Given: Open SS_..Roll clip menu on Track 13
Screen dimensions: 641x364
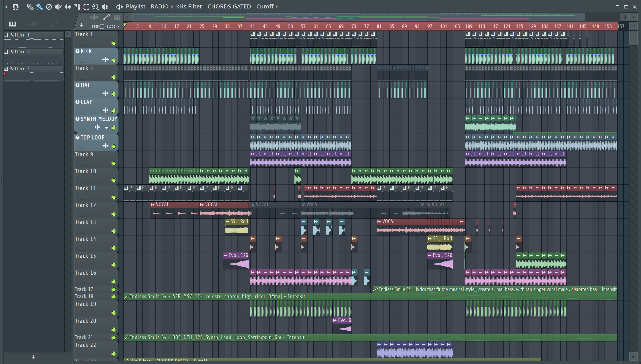Looking at the screenshot, I should [x=227, y=222].
